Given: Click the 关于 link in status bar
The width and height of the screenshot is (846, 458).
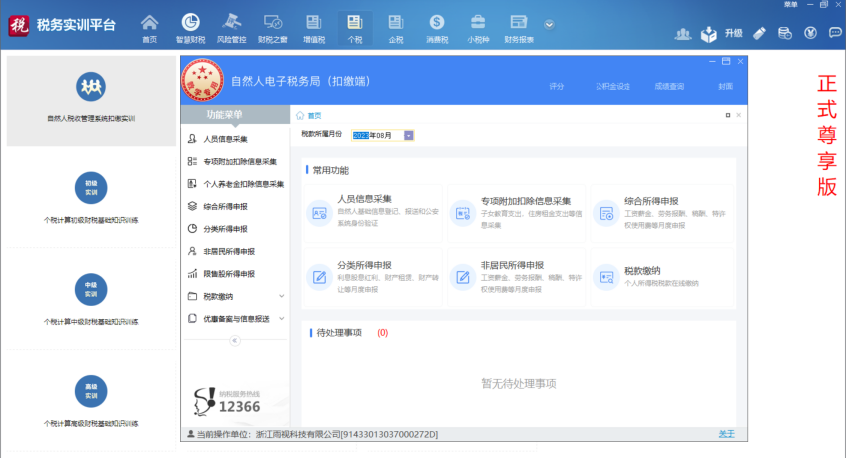Looking at the screenshot, I should 726,434.
